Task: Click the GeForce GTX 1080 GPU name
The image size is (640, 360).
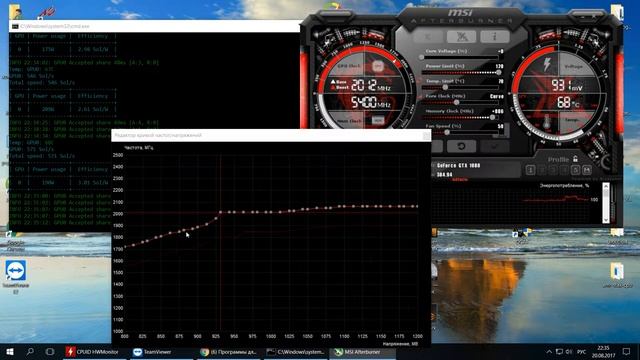Action: click(458, 166)
